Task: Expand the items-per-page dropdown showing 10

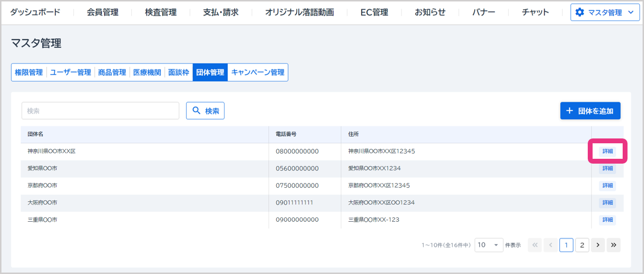Action: (489, 245)
